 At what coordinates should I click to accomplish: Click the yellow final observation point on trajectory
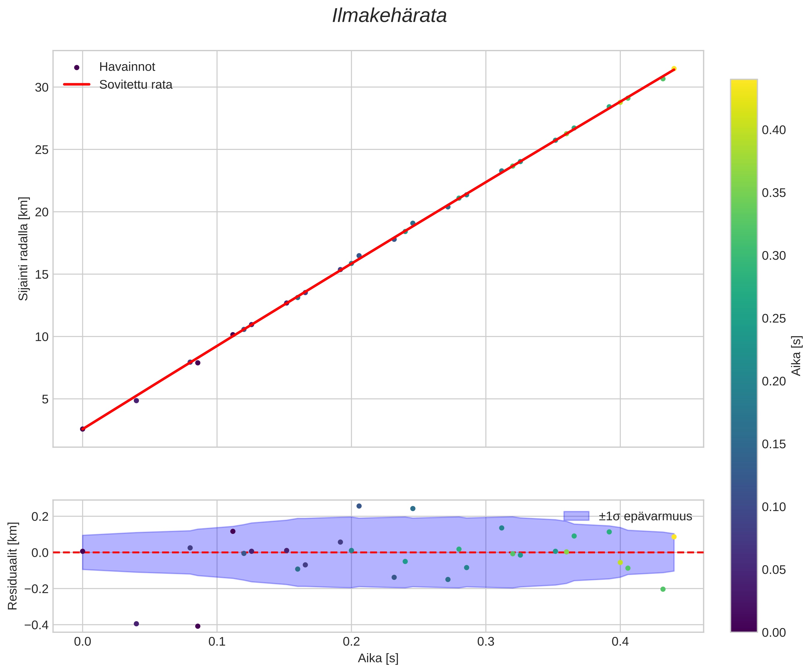tap(674, 69)
